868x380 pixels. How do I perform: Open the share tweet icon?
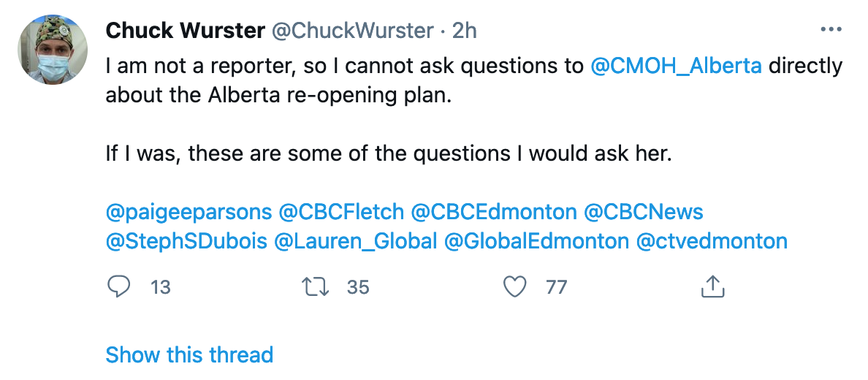pyautogui.click(x=712, y=287)
